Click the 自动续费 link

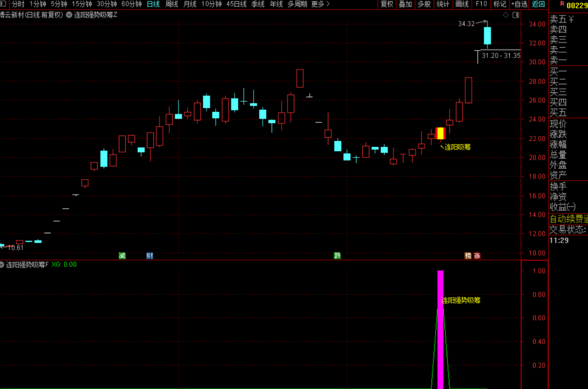(568, 219)
